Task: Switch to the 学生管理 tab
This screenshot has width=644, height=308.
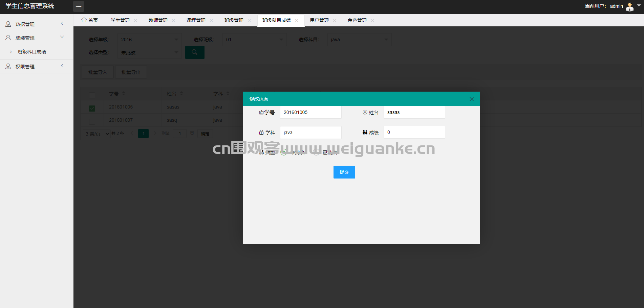Action: (120, 20)
